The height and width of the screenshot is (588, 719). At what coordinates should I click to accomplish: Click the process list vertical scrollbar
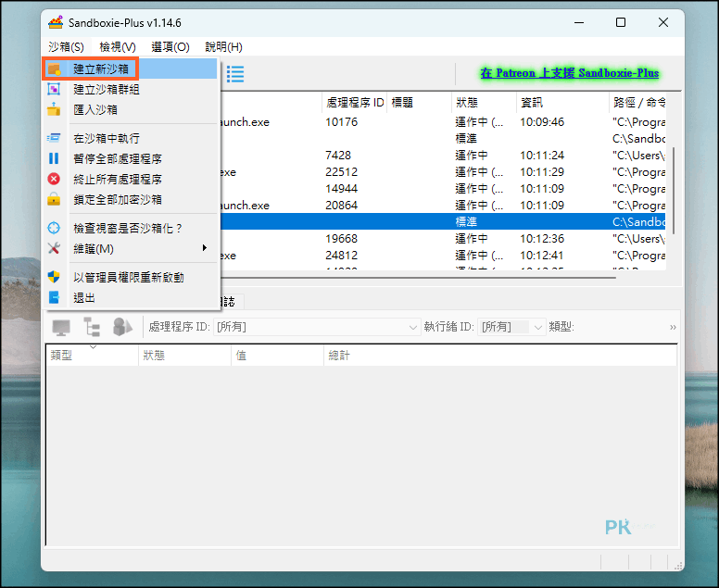673,191
